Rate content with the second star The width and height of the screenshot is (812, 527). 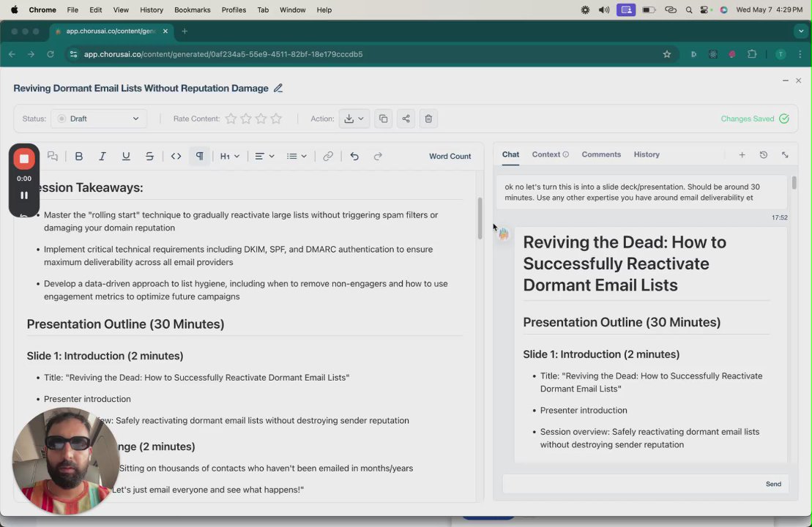(246, 119)
